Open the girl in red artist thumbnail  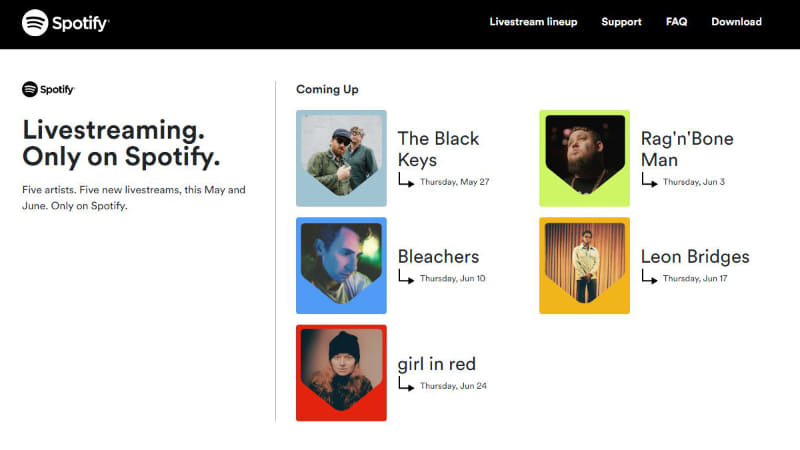pos(341,373)
